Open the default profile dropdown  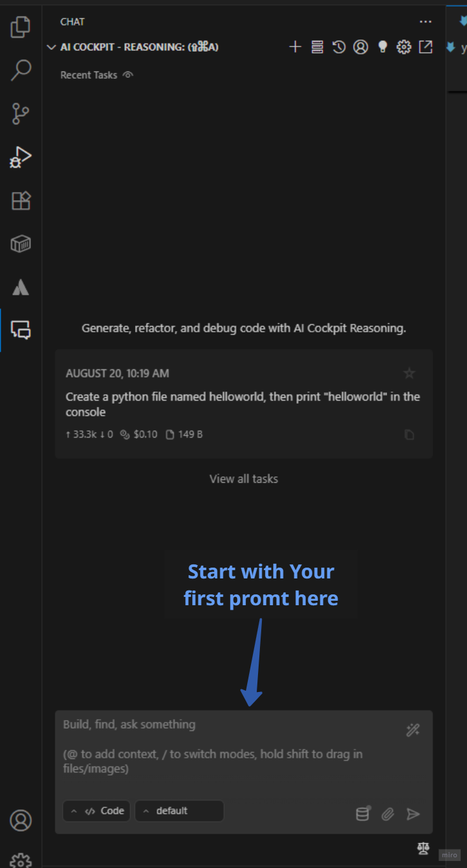179,811
